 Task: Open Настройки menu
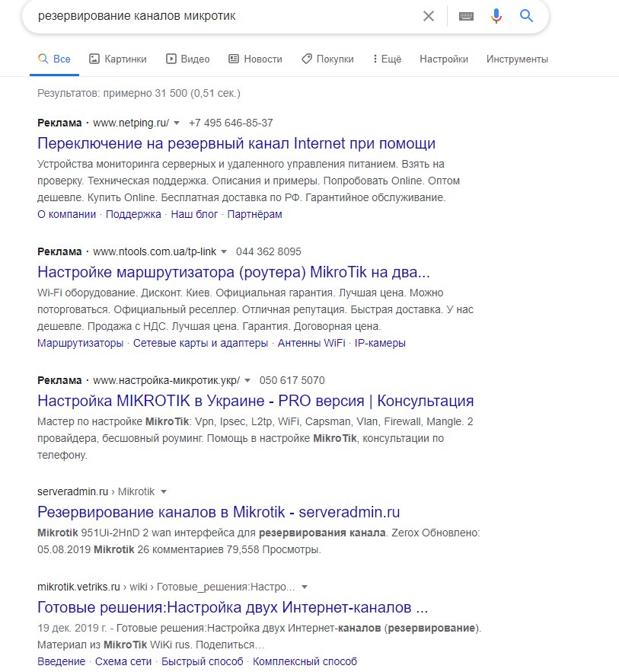[x=444, y=59]
